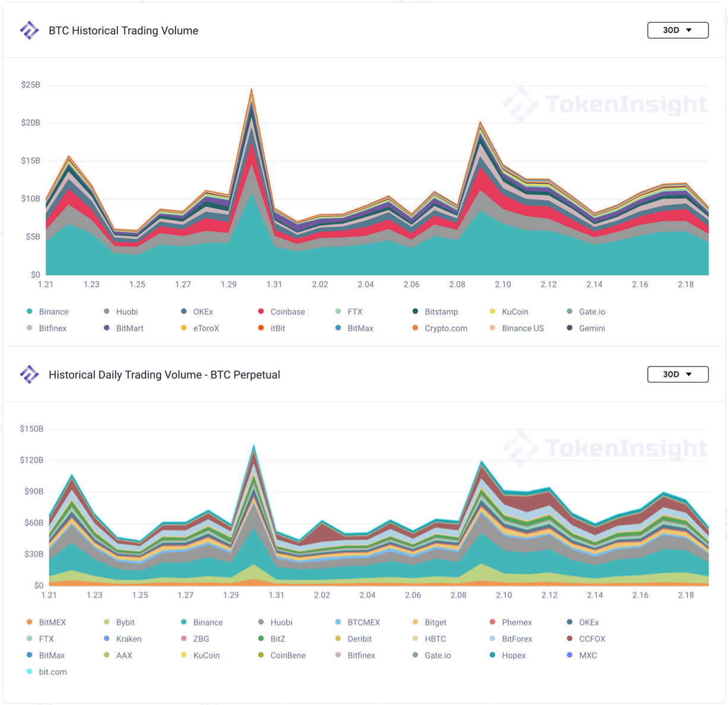
Task: Select Binance US legend entry
Action: click(517, 328)
